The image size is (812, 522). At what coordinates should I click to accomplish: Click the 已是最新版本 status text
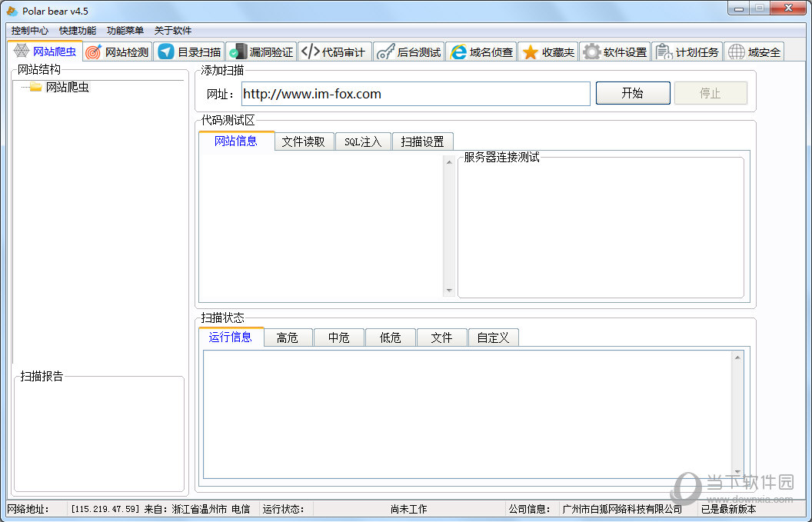tap(729, 509)
